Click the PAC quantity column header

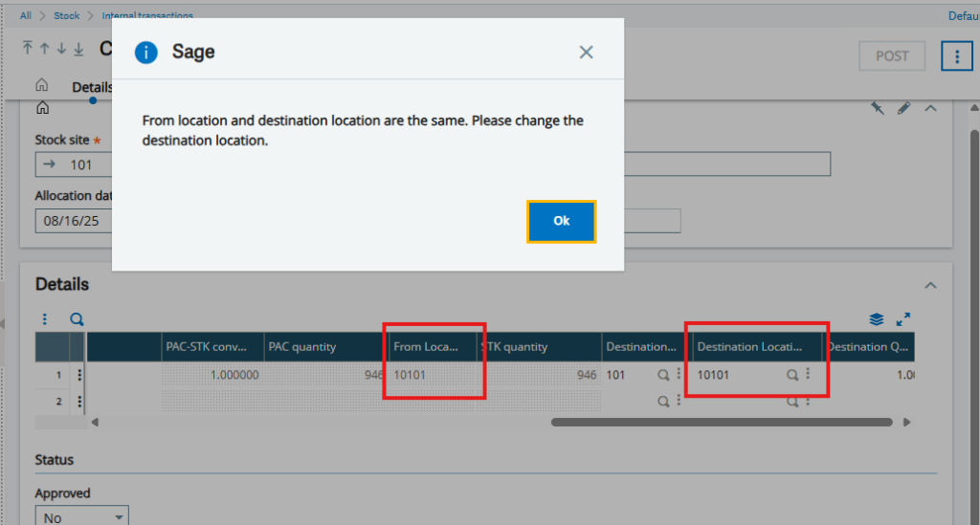[x=325, y=346]
